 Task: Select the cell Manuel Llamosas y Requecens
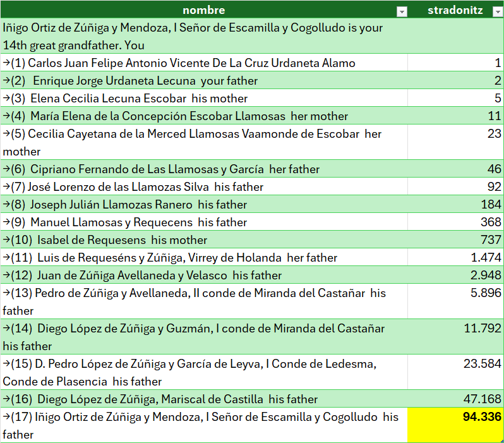[x=204, y=222]
